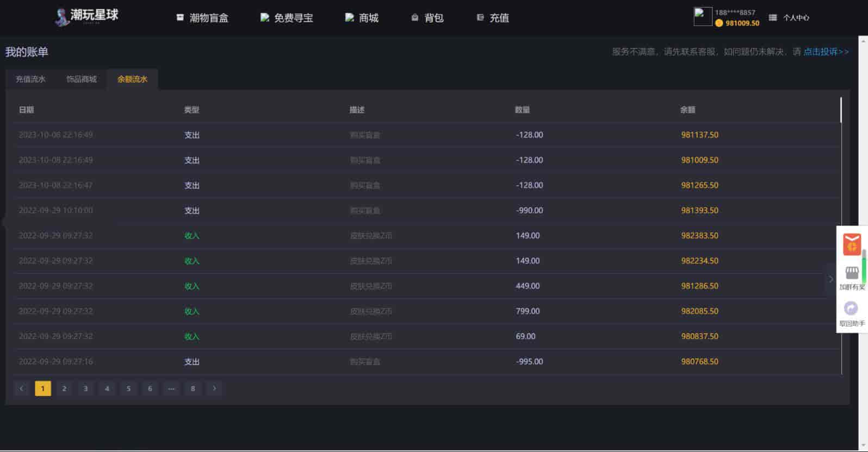This screenshot has width=868, height=452.
Task: Click the list icon beside 个人中心
Action: coord(773,18)
